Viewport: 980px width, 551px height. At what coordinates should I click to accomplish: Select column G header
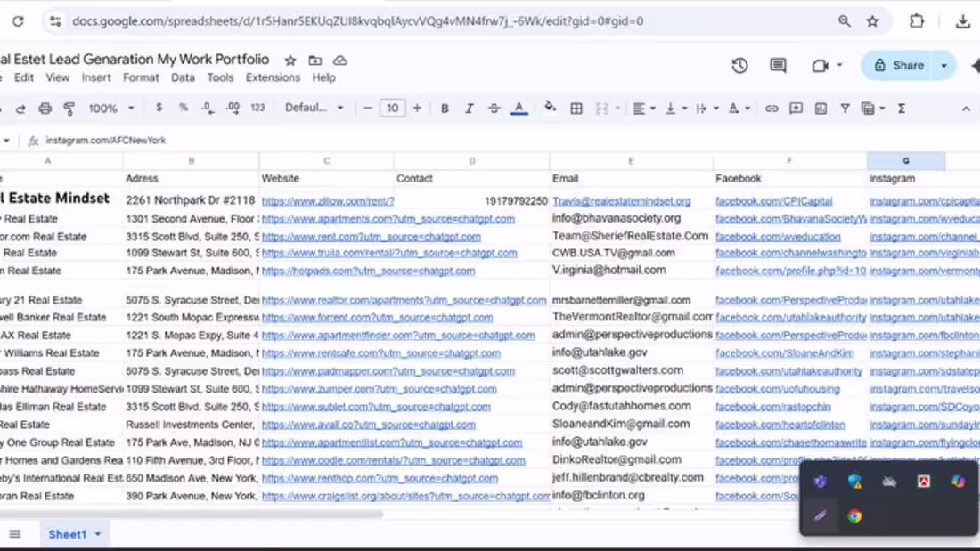click(906, 161)
